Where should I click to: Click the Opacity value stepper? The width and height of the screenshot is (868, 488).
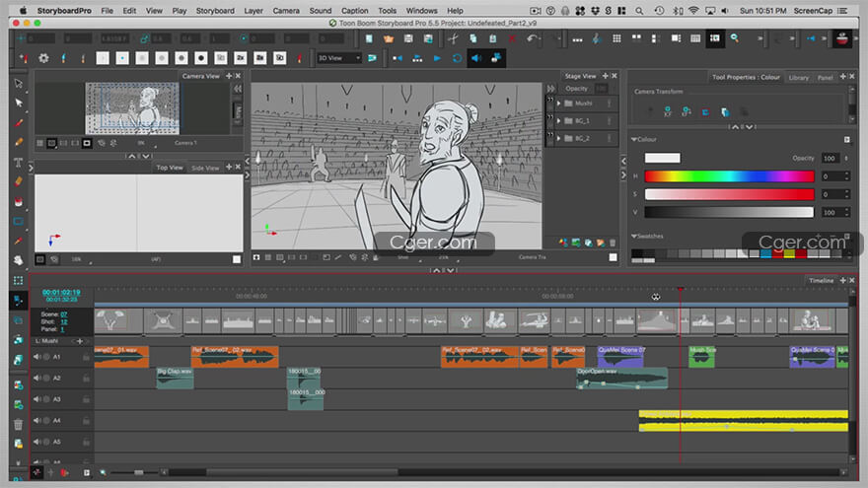(846, 159)
